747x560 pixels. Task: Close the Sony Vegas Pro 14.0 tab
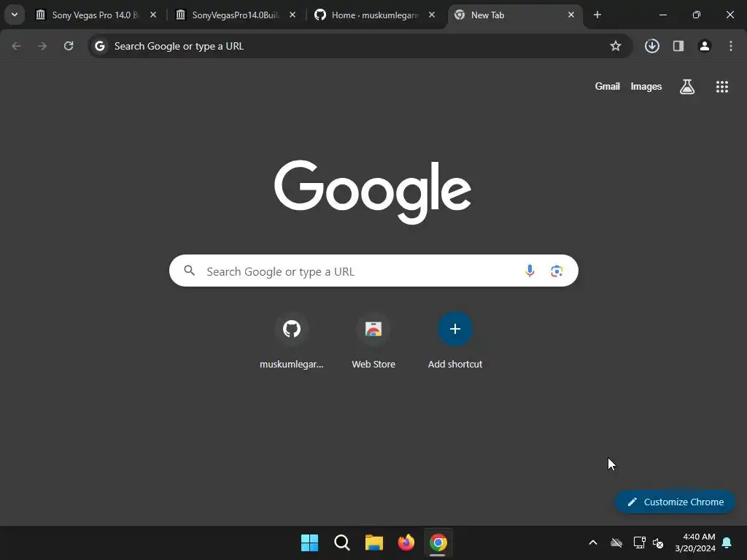pos(153,15)
